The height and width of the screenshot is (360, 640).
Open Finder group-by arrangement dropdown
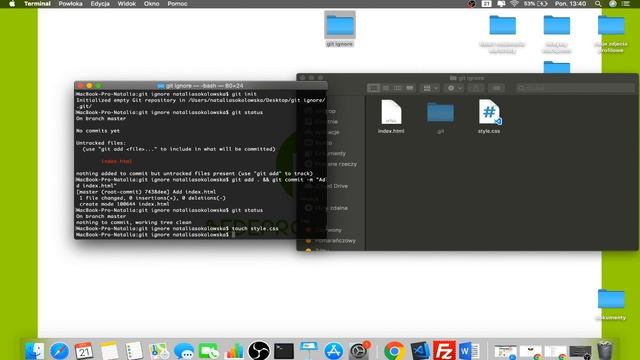click(430, 88)
